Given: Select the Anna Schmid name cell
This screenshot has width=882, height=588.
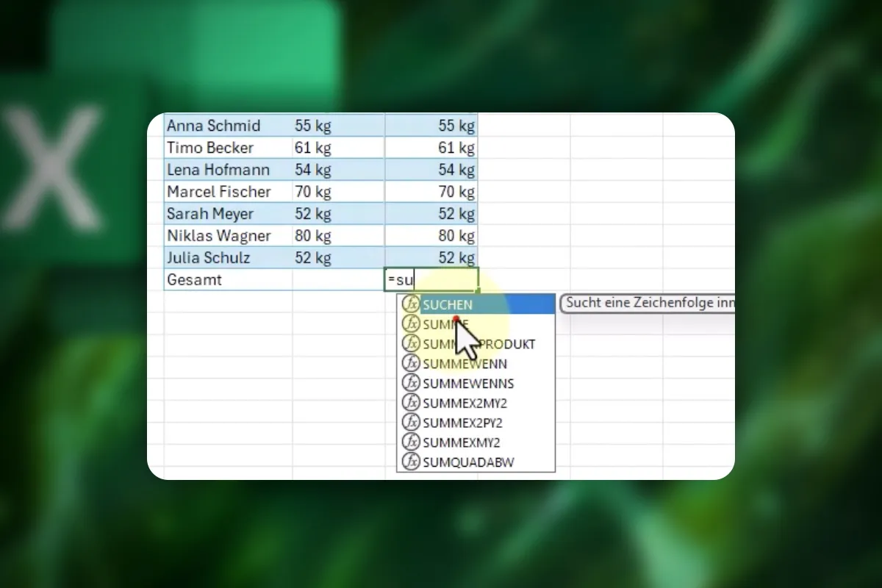Looking at the screenshot, I should [228, 126].
